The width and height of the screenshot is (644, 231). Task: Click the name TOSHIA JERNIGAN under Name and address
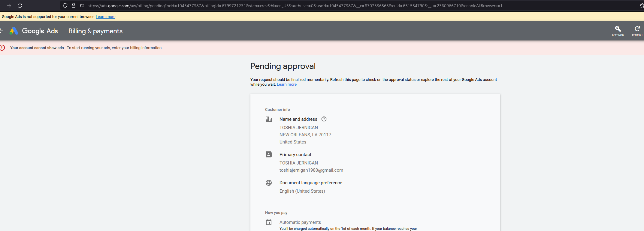click(299, 128)
